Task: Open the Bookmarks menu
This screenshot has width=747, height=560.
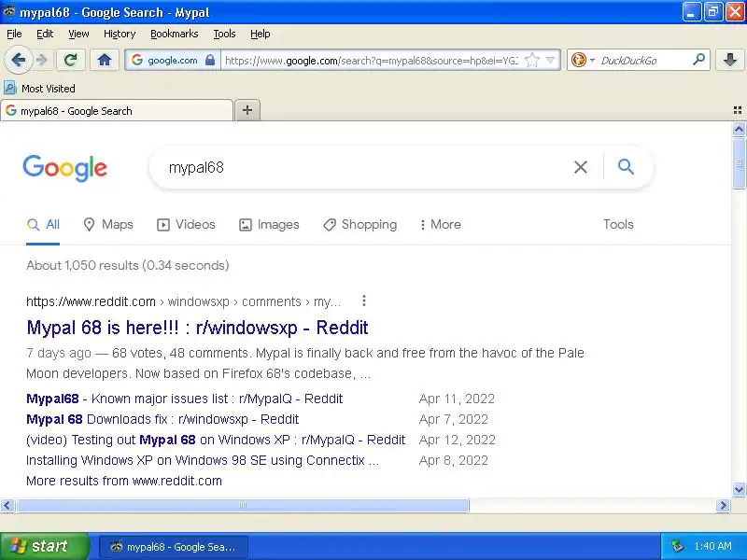Action: point(175,34)
